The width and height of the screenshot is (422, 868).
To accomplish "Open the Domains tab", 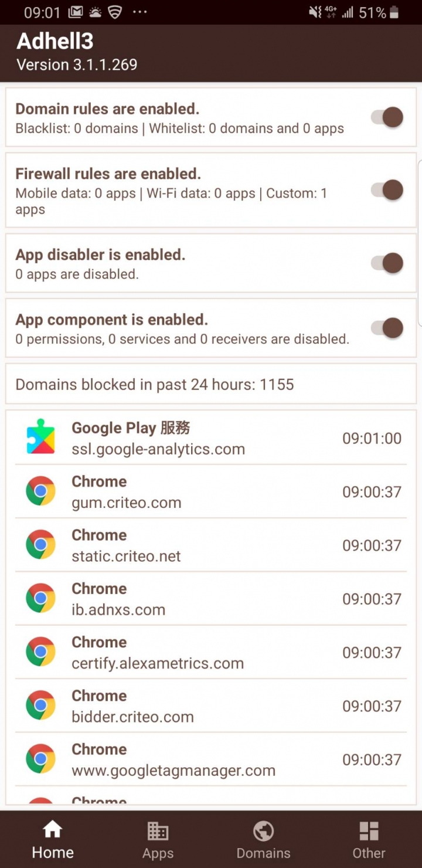I will (264, 840).
